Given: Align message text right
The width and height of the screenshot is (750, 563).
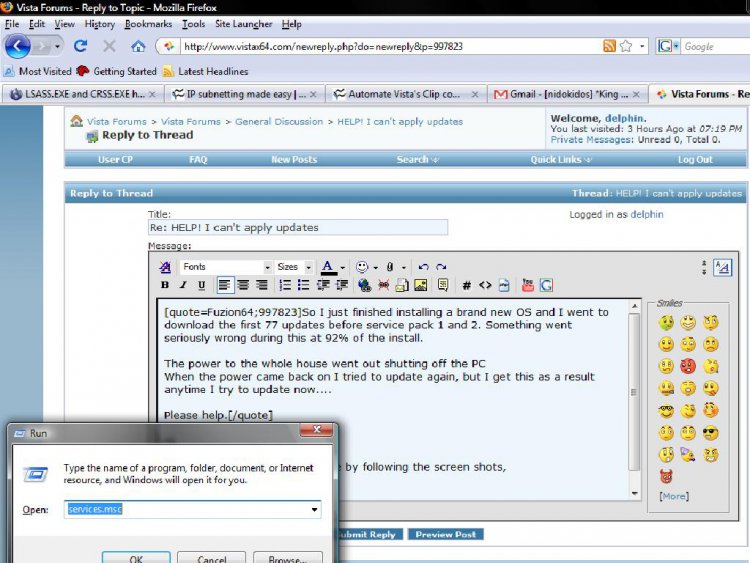Looking at the screenshot, I should (x=261, y=285).
